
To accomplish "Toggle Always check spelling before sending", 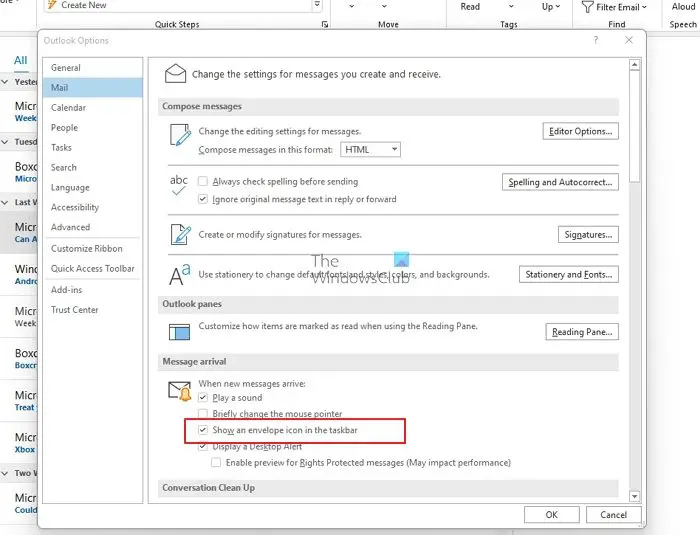I will pyautogui.click(x=203, y=181).
